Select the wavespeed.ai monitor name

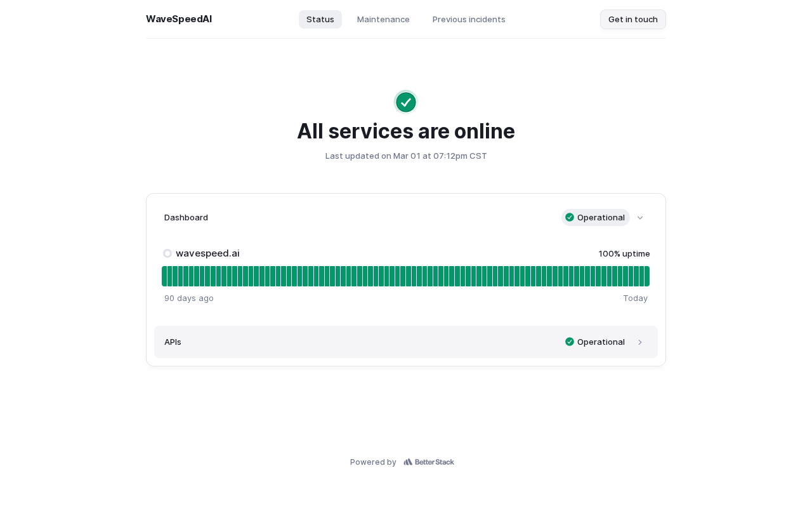(207, 253)
